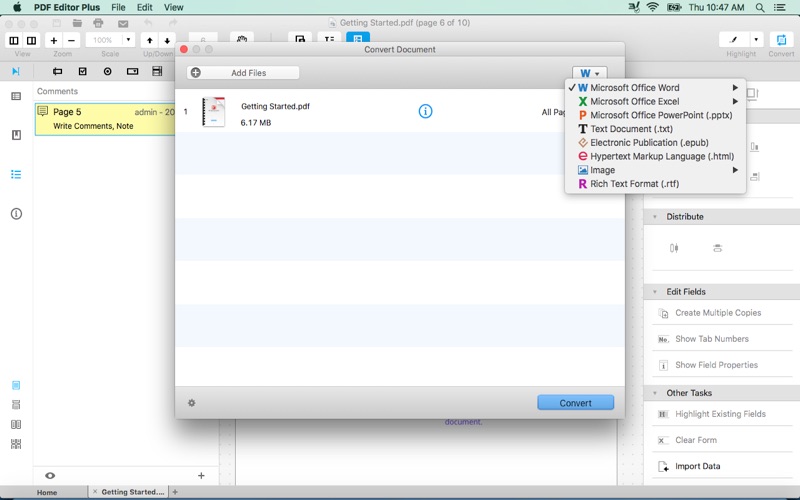Viewport: 800px width, 500px height.
Task: Open the document info sidebar icon
Action: (16, 214)
